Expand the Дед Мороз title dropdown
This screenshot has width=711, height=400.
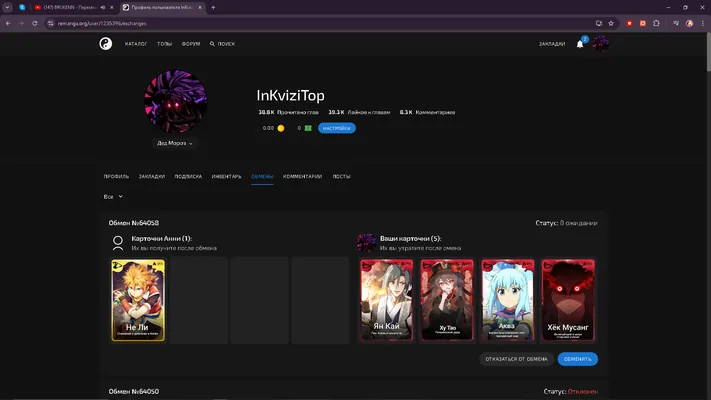[175, 143]
